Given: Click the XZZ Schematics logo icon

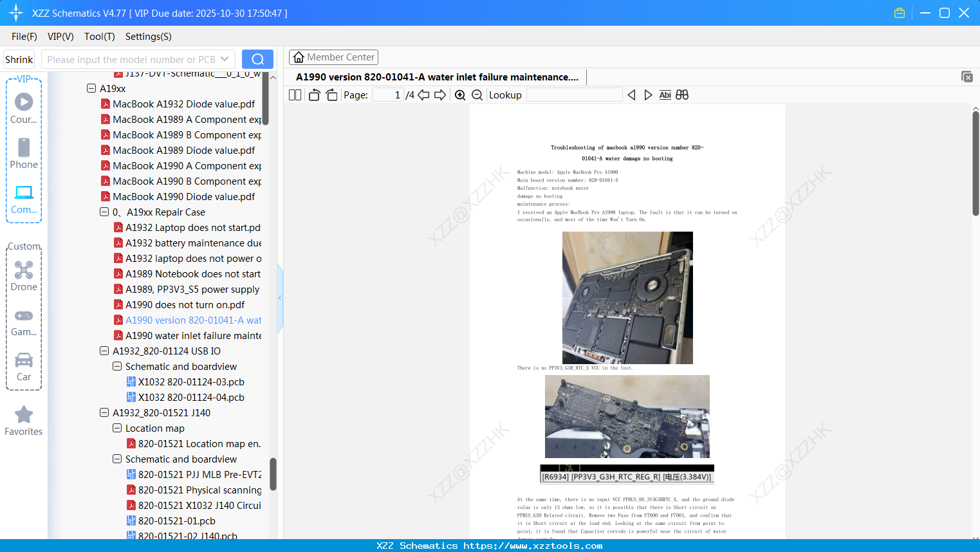Looking at the screenshot, I should click(x=16, y=13).
